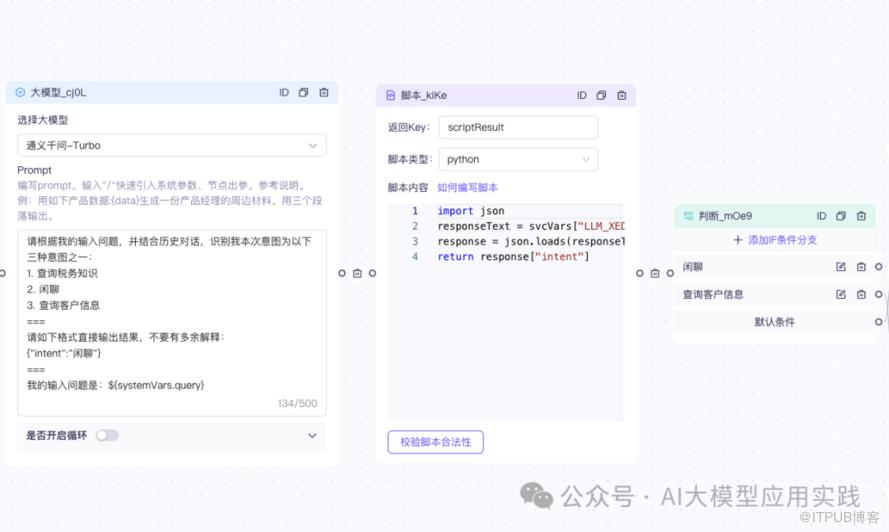
Task: Select the 查询客户信息 branch label
Action: (713, 294)
